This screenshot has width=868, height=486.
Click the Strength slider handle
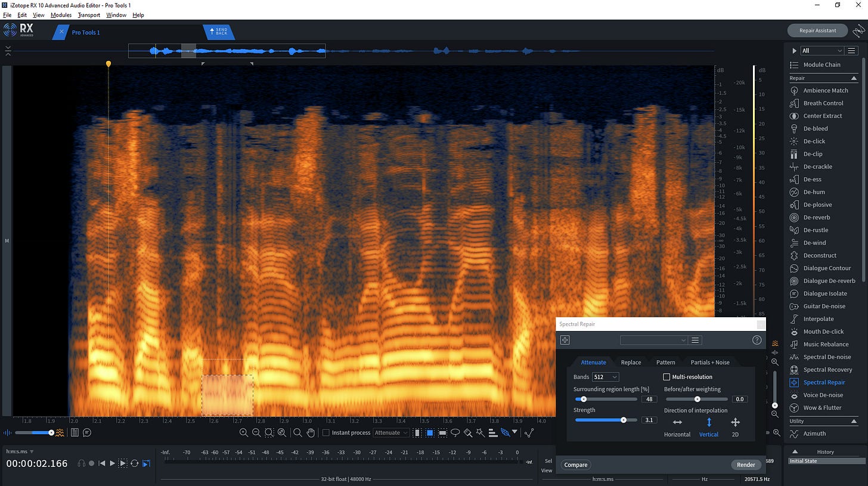tap(624, 420)
